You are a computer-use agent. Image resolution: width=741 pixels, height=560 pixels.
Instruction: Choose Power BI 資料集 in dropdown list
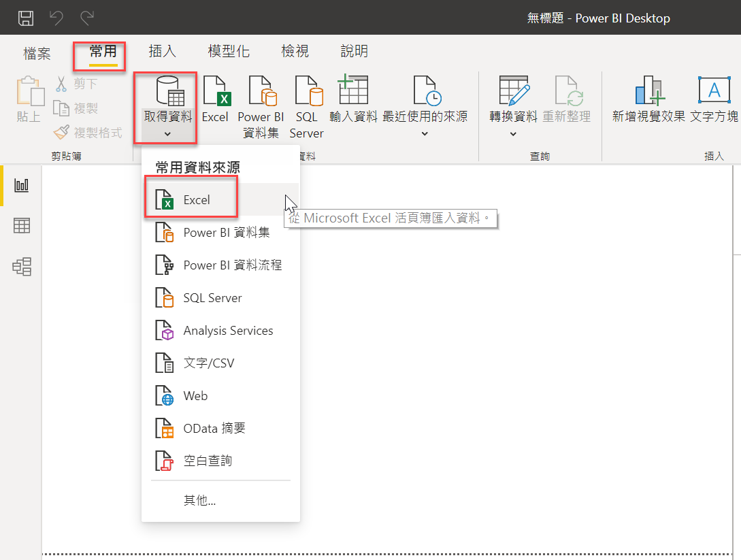point(220,233)
